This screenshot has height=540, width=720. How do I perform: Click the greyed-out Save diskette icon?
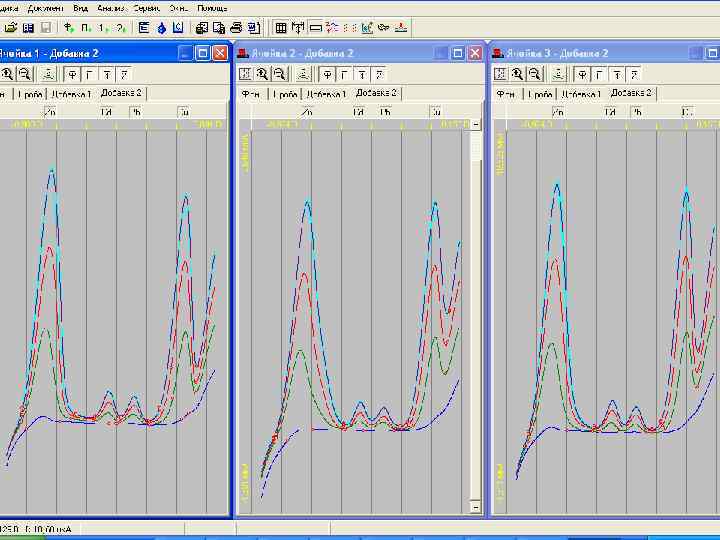point(46,28)
